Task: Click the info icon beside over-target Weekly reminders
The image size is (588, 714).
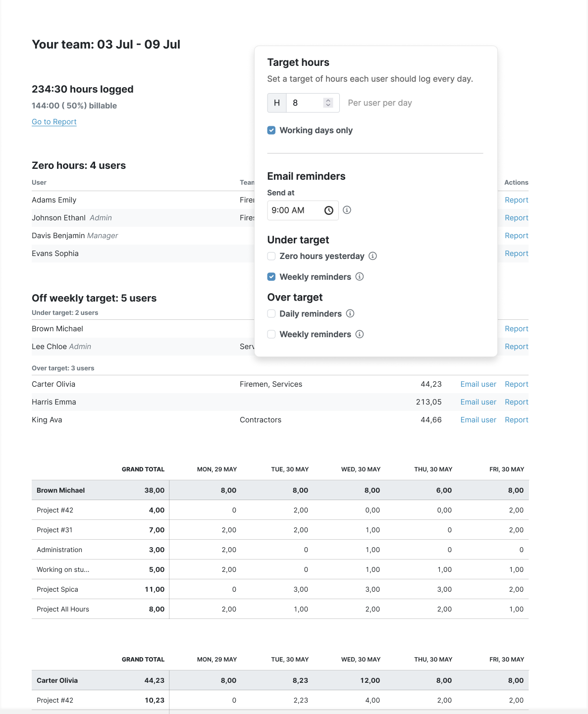Action: coord(360,334)
